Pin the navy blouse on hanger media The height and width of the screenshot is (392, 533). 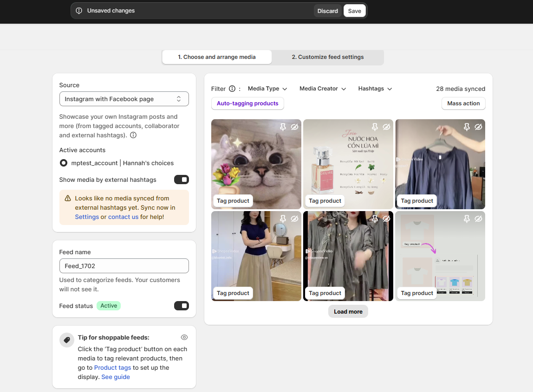[467, 127]
